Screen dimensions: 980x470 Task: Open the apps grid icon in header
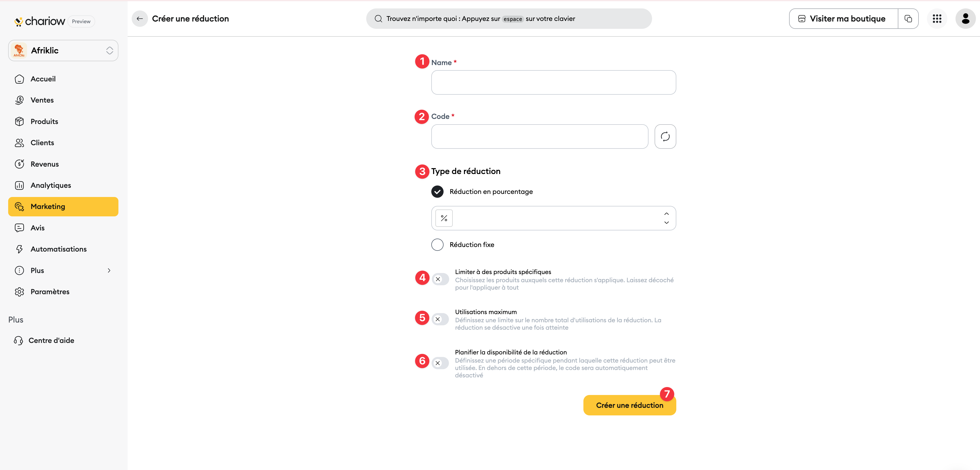tap(937, 19)
